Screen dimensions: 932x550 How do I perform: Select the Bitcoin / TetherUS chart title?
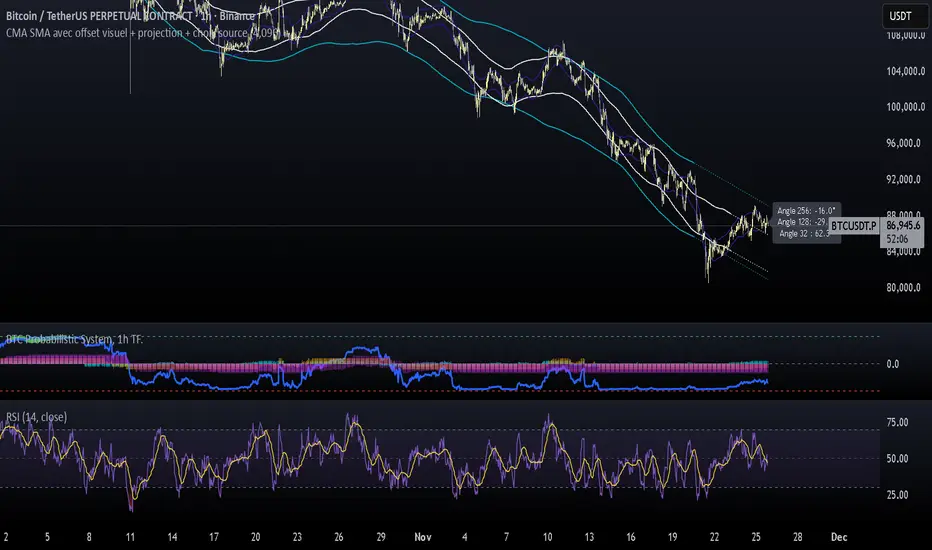pos(130,16)
